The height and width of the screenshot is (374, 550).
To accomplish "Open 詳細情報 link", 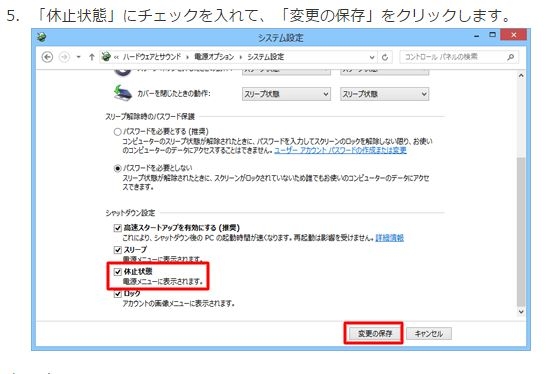I will [x=389, y=238].
